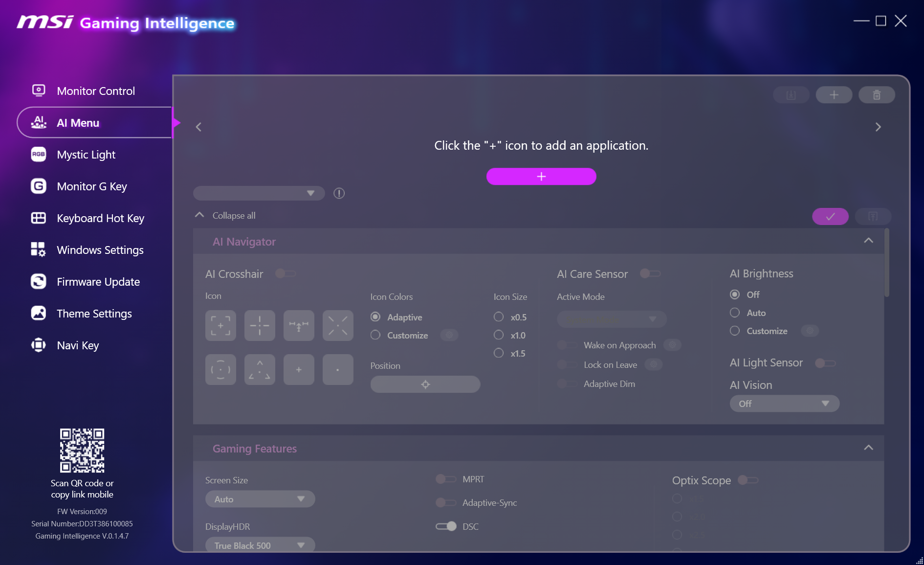Open AI Brightness Customize gear settings
Screen dimensions: 924x565
[810, 331]
